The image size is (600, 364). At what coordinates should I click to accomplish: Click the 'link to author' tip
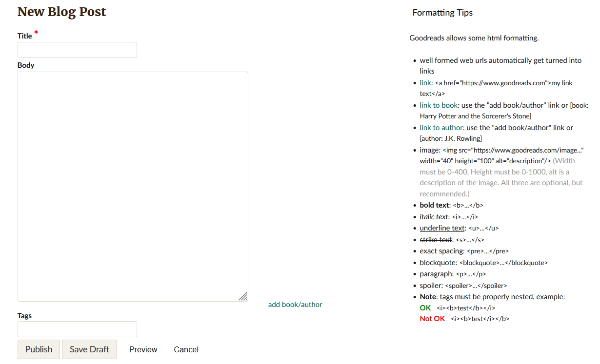[x=441, y=128]
